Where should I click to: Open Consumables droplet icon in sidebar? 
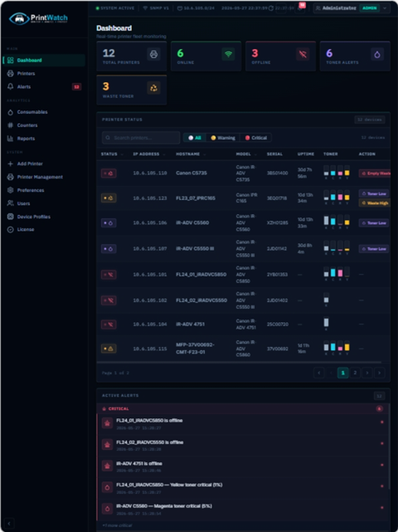[x=11, y=112]
